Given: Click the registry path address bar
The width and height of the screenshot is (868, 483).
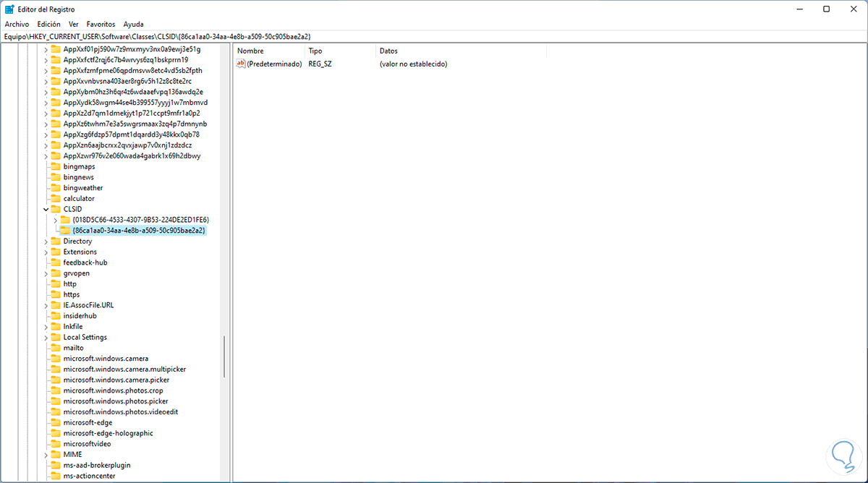Looking at the screenshot, I should (x=434, y=36).
